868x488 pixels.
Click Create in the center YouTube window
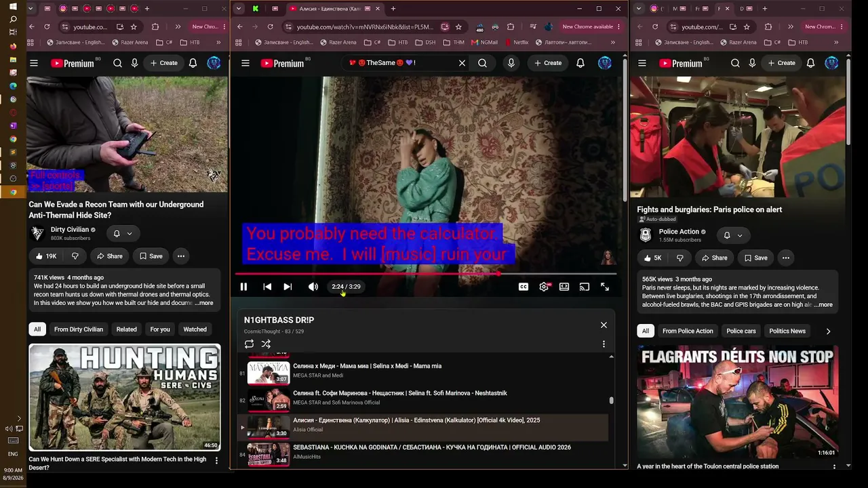point(548,63)
